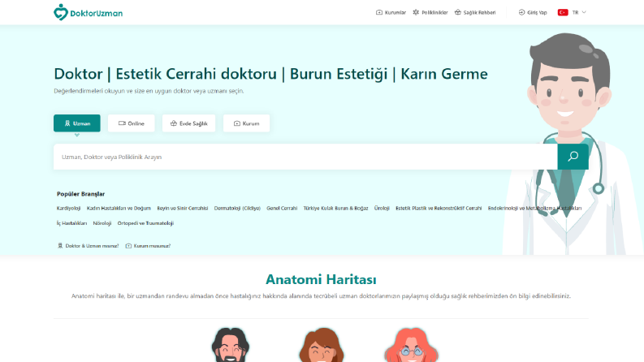Select the red-haired glasses avatar

click(x=411, y=345)
